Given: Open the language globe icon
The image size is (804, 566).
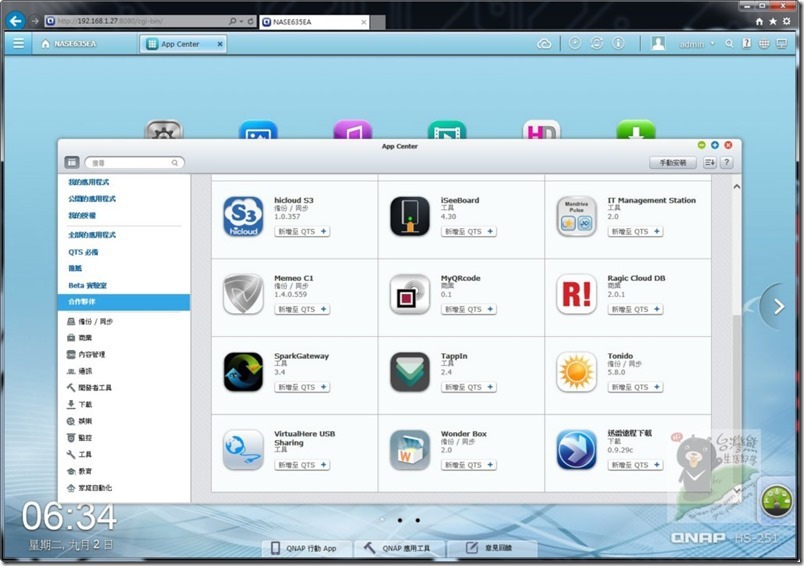Looking at the screenshot, I should (x=764, y=44).
